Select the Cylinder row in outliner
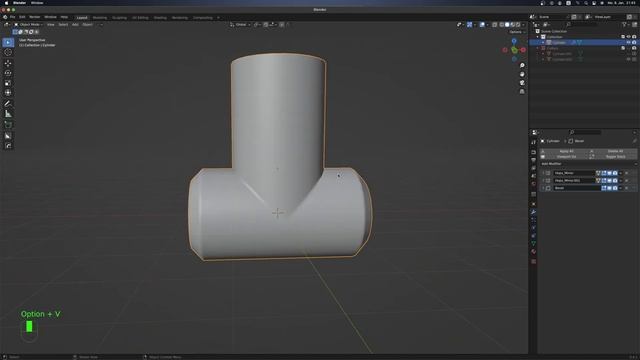Image resolution: width=640 pixels, height=360 pixels. click(584, 42)
